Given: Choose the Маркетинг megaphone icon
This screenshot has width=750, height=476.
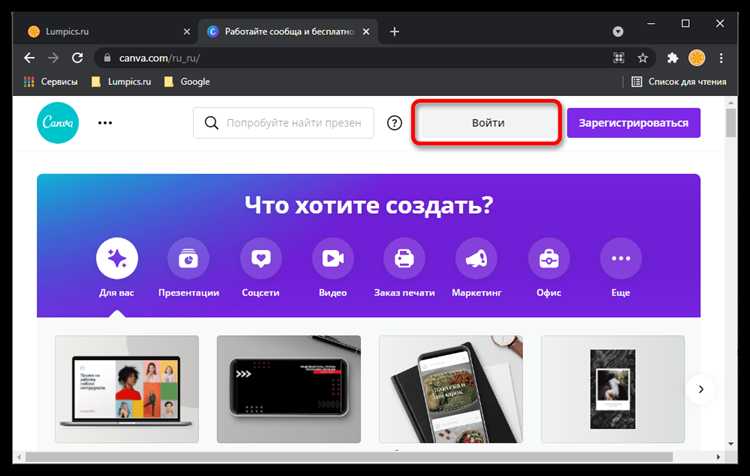Looking at the screenshot, I should click(x=476, y=259).
